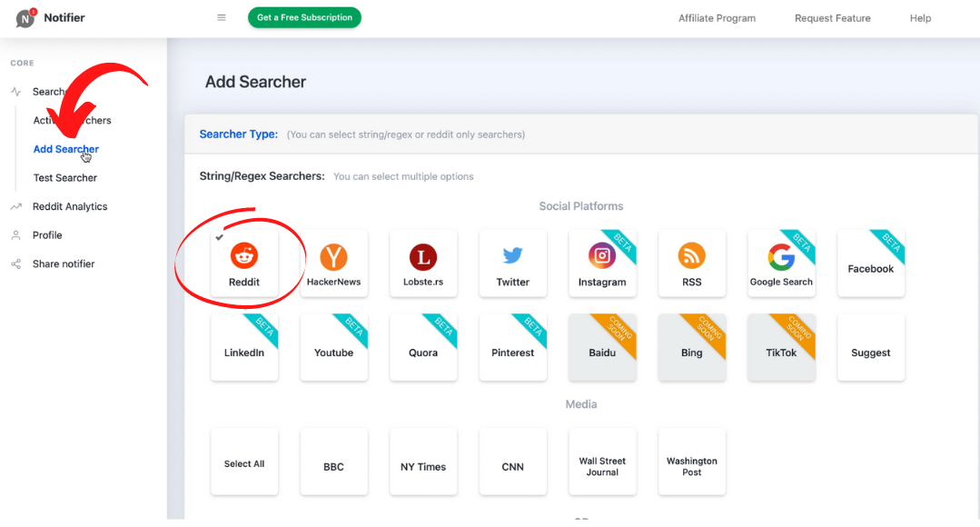
Task: Toggle the BBC media source
Action: tap(333, 466)
